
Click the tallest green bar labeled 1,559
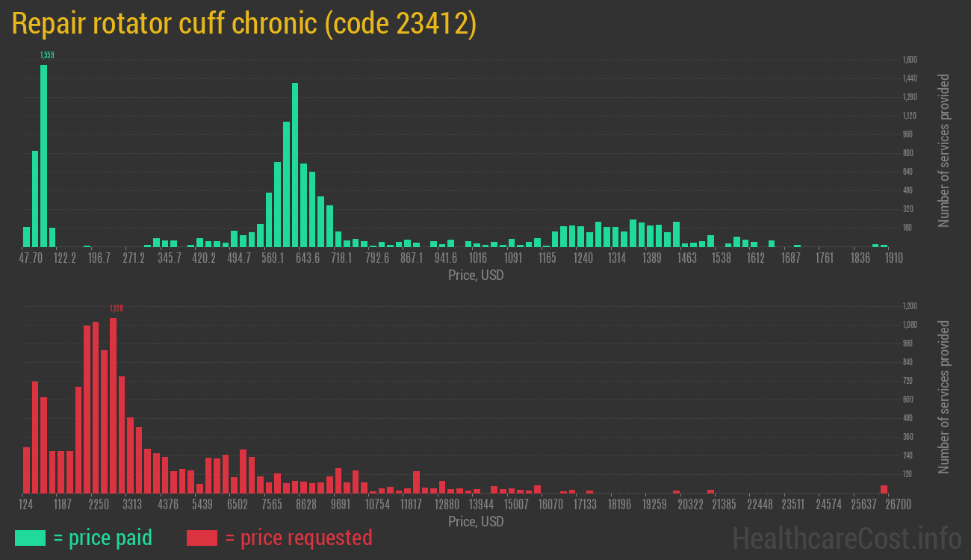(43, 155)
